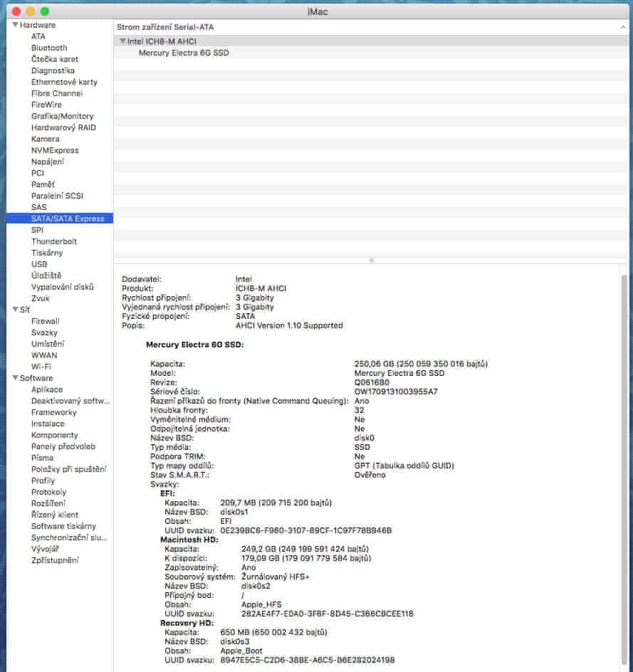The image size is (633, 672).
Task: Open Paměť entry
Action: [x=43, y=184]
